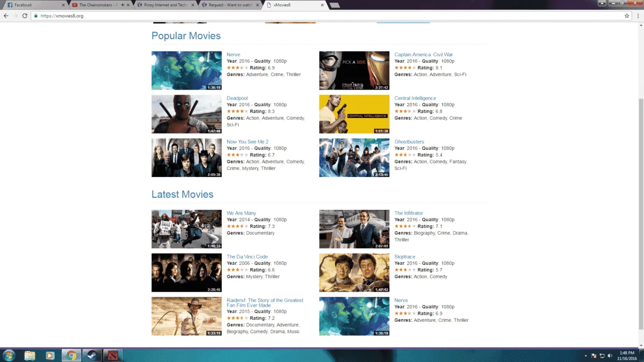
Task: Click the tray speaker volume icon
Action: (611, 356)
